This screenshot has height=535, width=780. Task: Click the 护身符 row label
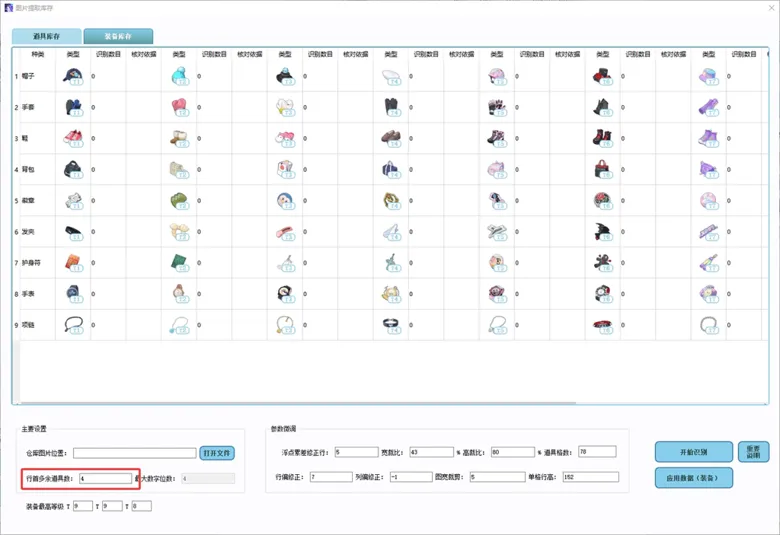pyautogui.click(x=31, y=263)
